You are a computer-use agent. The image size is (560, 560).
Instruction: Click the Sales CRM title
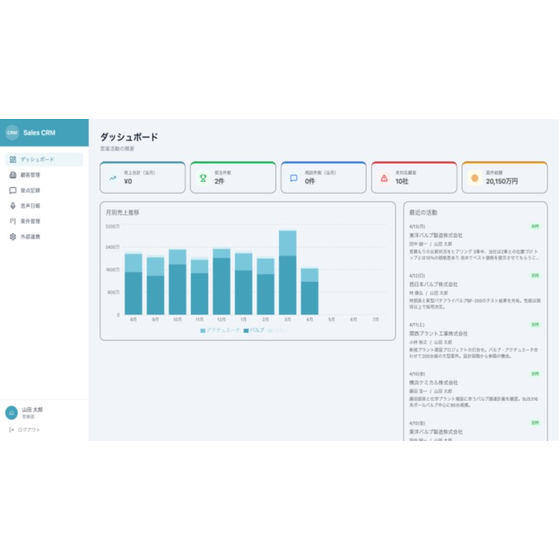(39, 132)
